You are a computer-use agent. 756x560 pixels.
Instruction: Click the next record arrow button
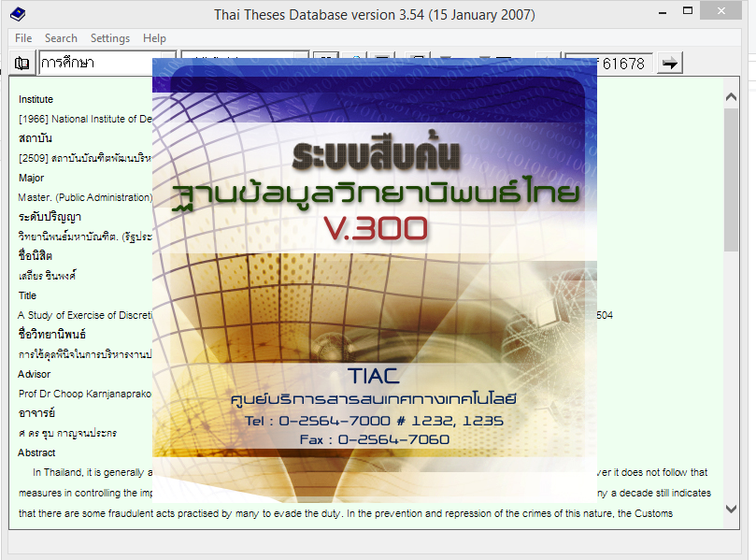pos(670,64)
